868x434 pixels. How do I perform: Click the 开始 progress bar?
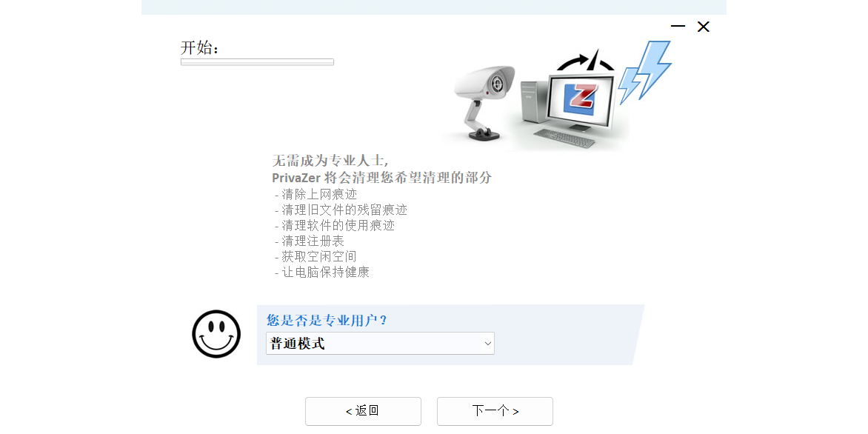(258, 62)
